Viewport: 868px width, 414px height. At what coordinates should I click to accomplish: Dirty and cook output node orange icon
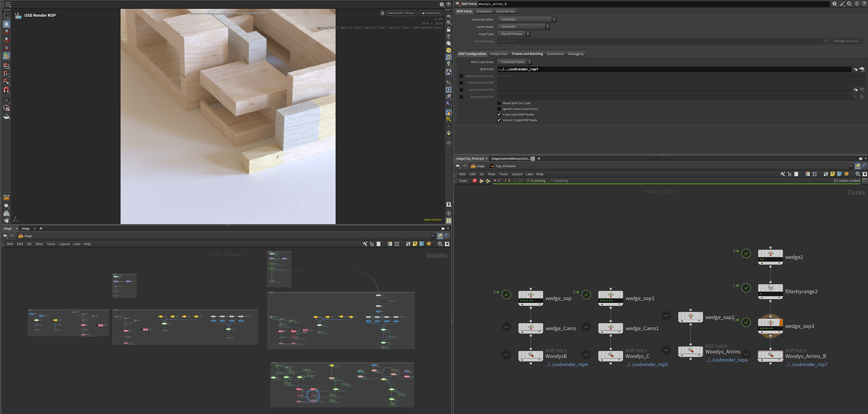481,181
